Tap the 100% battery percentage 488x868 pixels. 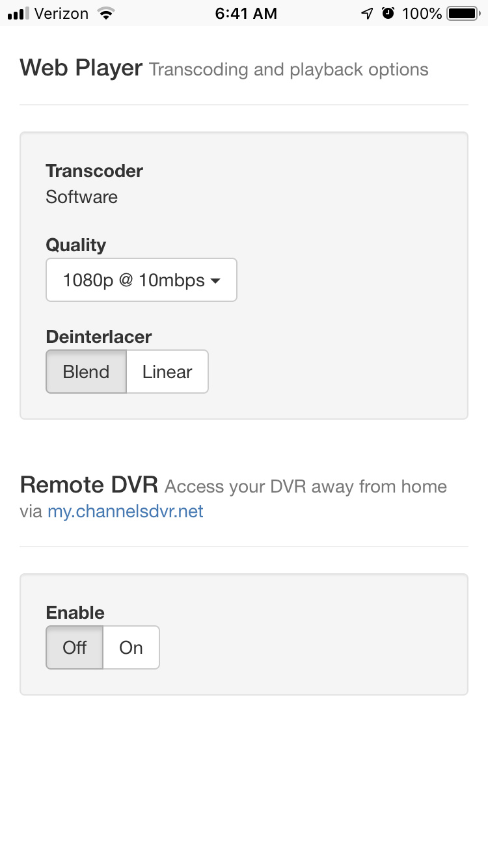(422, 14)
